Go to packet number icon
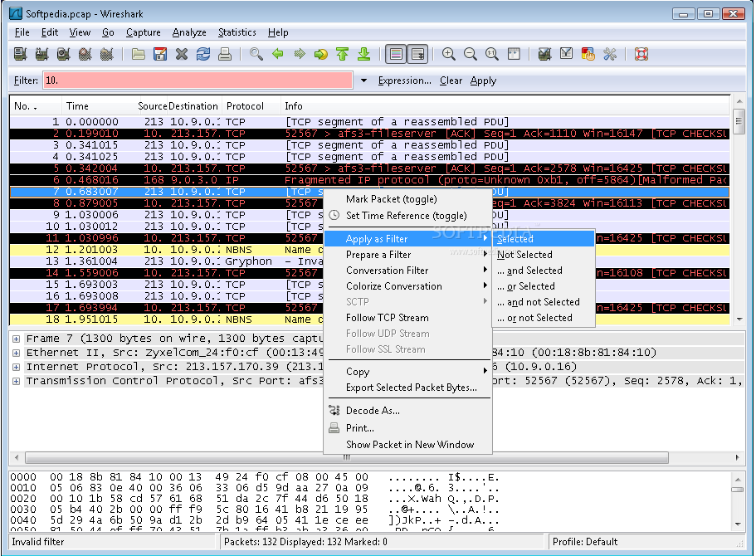The image size is (756, 556). [x=320, y=54]
